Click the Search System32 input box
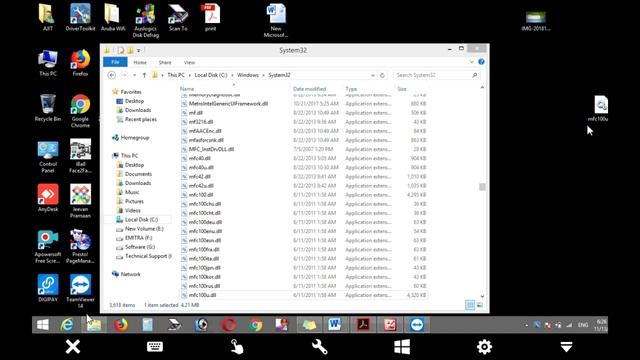The image size is (640, 360). (436, 75)
